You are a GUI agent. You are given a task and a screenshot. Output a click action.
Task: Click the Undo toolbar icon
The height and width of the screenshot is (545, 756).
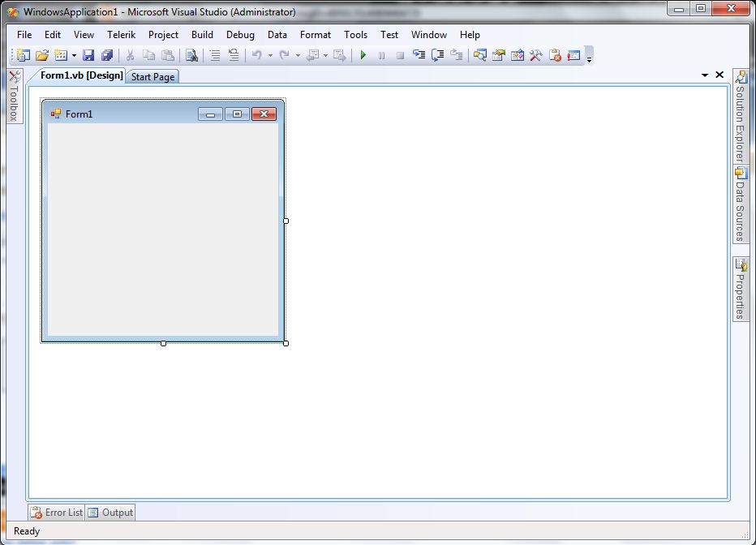click(258, 55)
